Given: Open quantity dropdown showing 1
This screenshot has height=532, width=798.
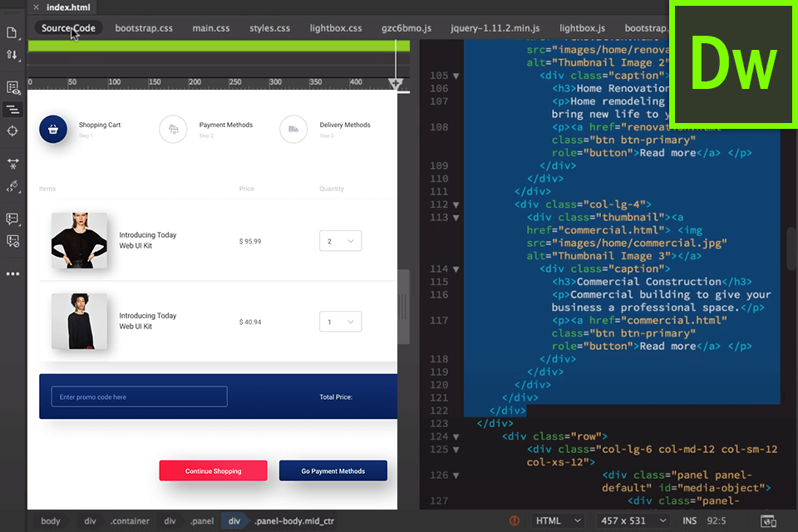Looking at the screenshot, I should coord(341,322).
